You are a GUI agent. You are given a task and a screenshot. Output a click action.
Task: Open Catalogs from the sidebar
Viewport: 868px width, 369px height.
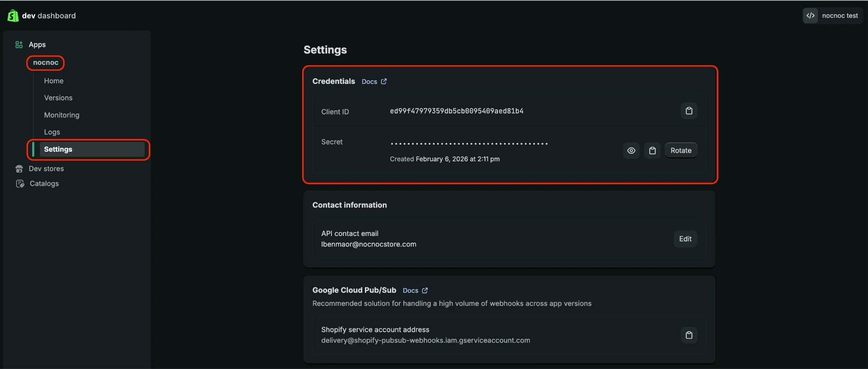click(x=44, y=183)
